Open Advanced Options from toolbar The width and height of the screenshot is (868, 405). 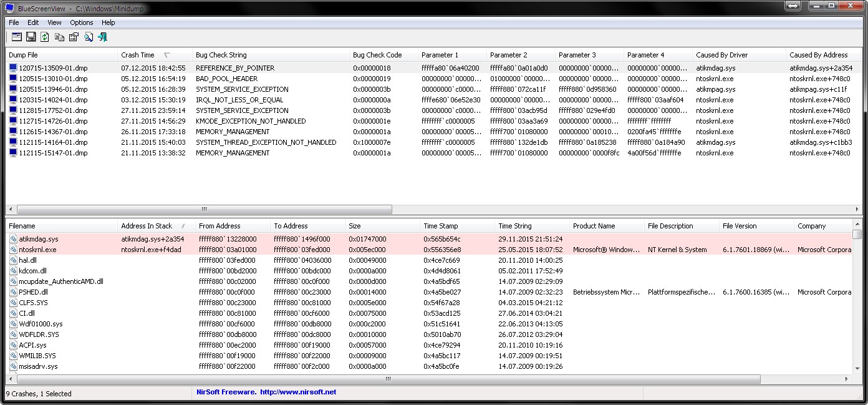[16, 37]
